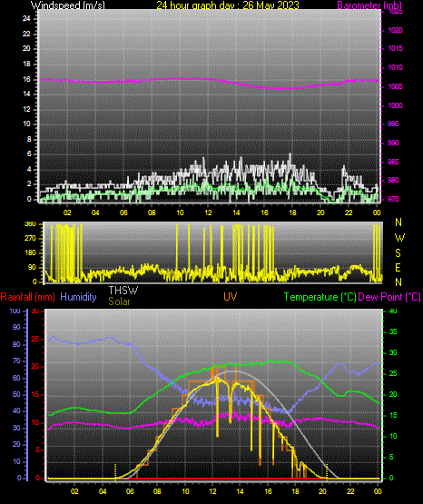Screen dimensions: 423x504
Task: Click the 16 windspeed scale value
Action: [26, 79]
